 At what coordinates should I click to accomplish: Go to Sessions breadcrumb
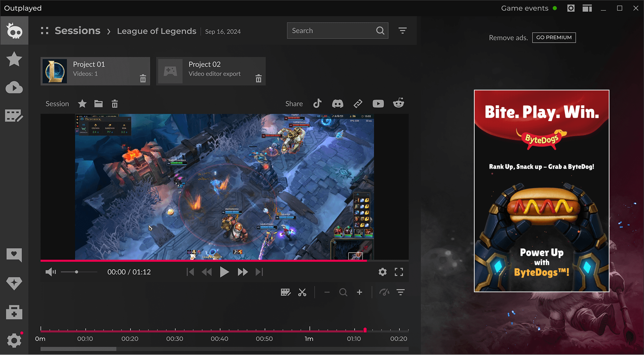(77, 31)
